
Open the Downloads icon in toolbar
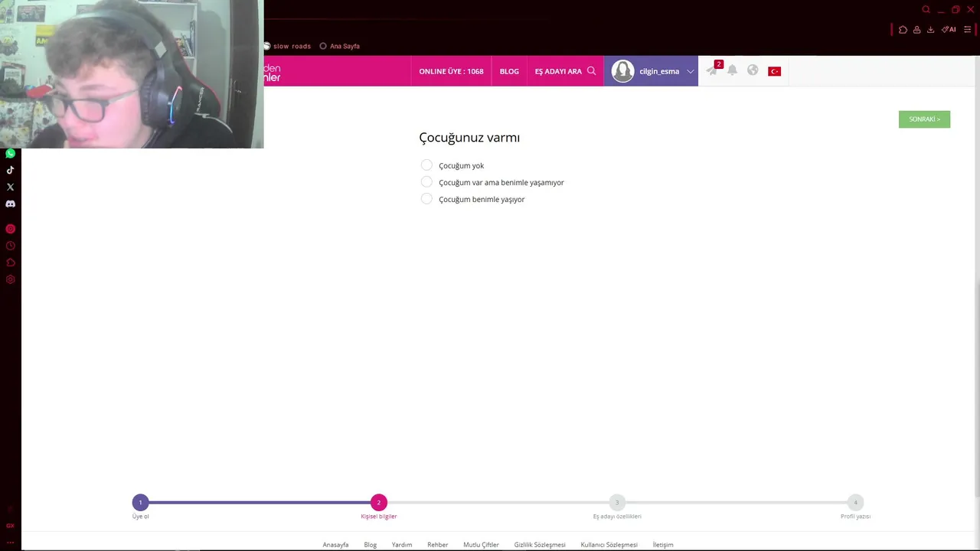click(930, 29)
